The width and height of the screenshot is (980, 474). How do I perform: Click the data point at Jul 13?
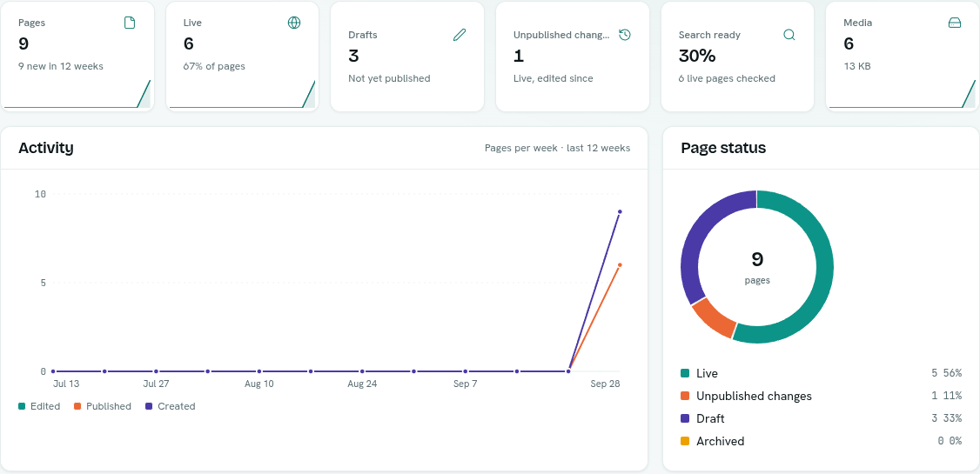53,371
